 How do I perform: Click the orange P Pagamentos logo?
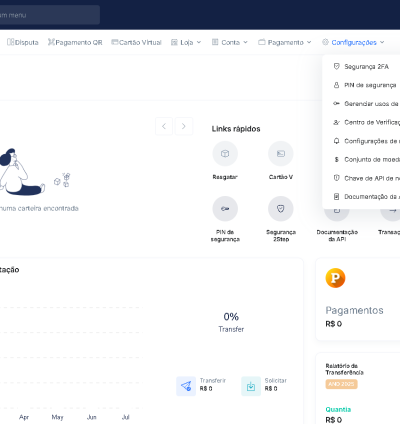335,278
